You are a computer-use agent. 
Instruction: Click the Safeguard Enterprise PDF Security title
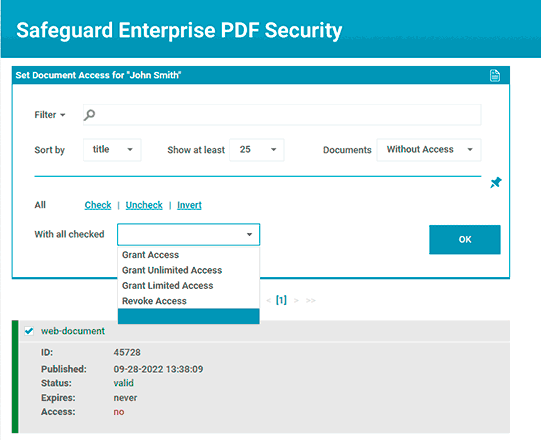[x=179, y=30]
